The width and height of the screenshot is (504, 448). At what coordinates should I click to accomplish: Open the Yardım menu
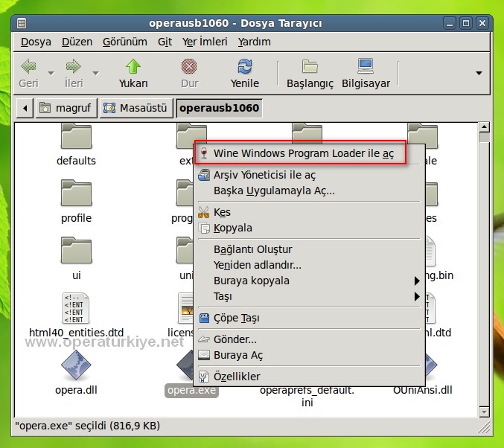tap(254, 42)
